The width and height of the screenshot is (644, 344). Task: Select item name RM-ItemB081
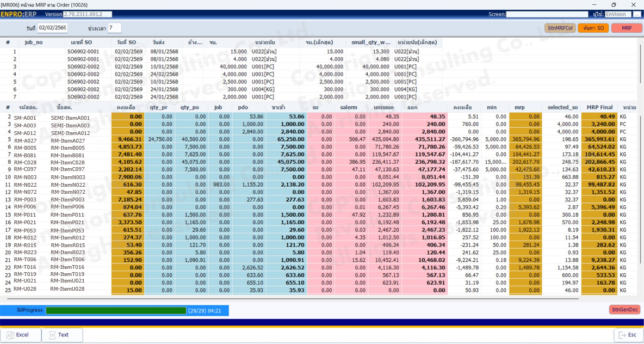pyautogui.click(x=67, y=155)
